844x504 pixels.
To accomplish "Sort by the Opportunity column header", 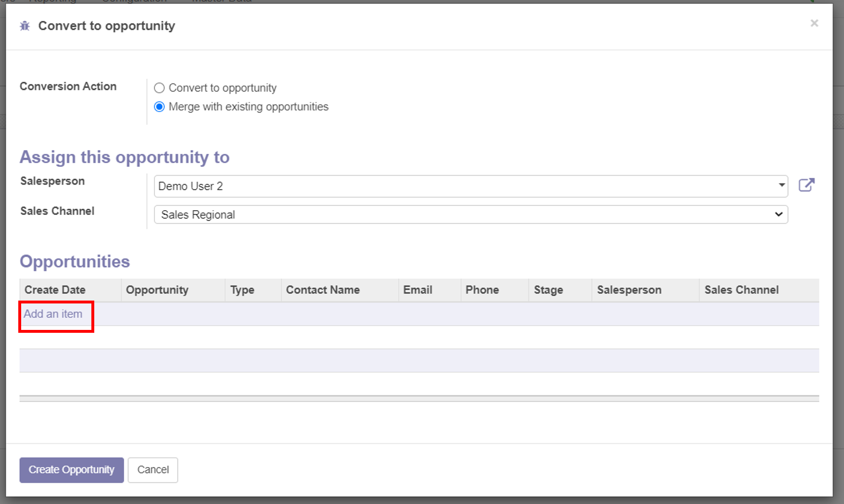I will click(x=173, y=290).
